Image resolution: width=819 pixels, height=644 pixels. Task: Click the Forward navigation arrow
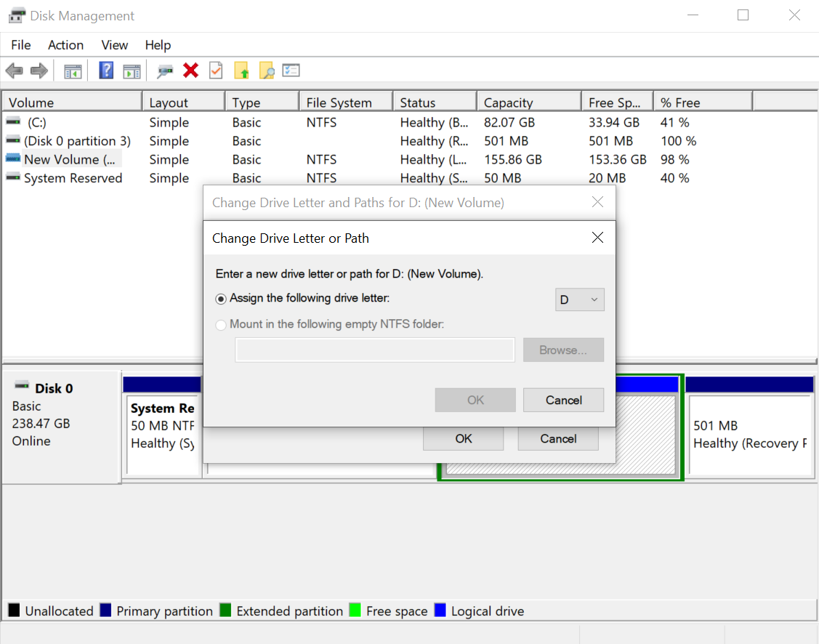[x=39, y=71]
